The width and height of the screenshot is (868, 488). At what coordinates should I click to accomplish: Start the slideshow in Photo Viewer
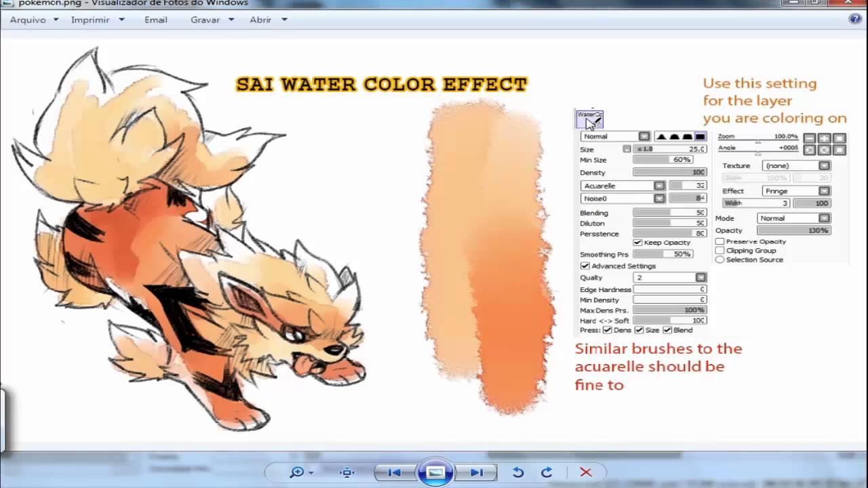(x=435, y=472)
